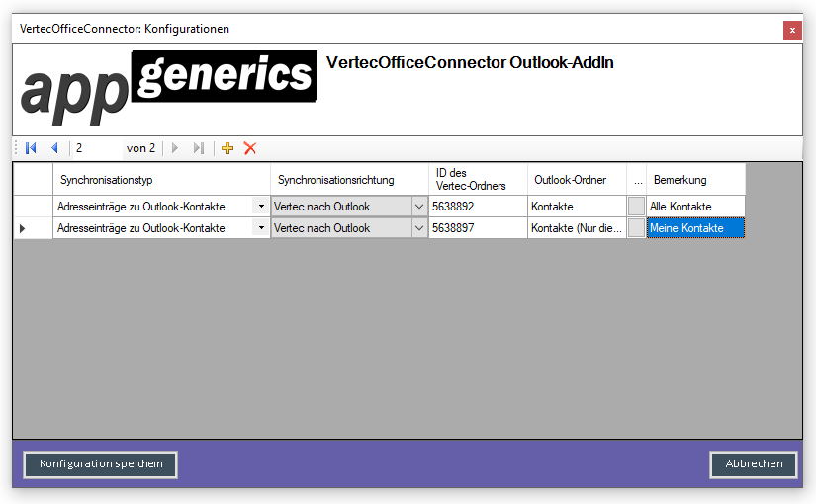The image size is (816, 504).
Task: Add a new configuration with the plus icon
Action: tap(227, 148)
